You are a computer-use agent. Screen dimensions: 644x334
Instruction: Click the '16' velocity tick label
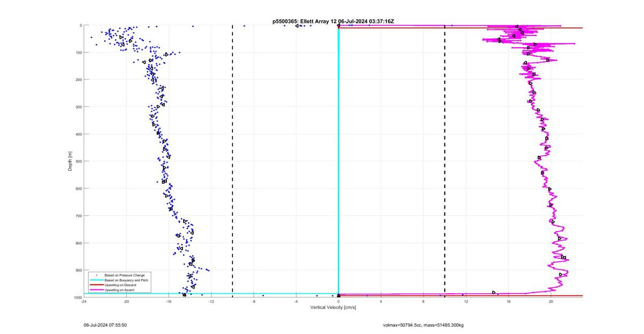pos(508,302)
